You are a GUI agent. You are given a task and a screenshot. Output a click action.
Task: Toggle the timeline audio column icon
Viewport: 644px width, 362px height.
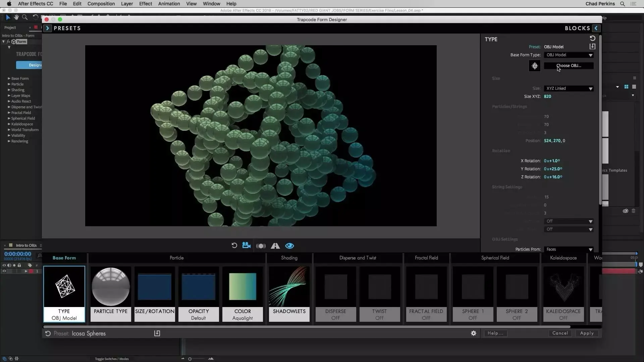pyautogui.click(x=9, y=265)
